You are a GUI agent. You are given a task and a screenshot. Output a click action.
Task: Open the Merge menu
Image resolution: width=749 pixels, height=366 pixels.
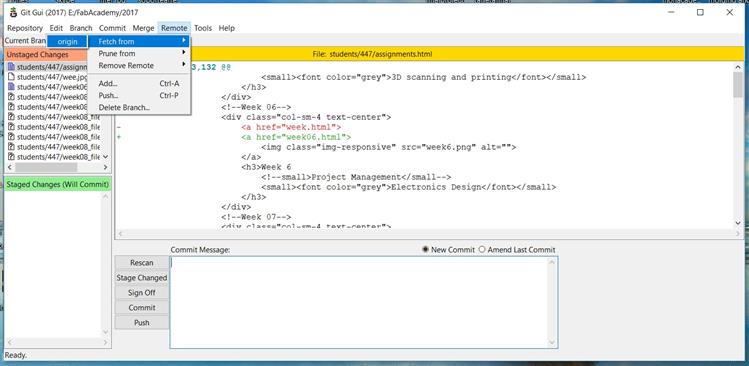coord(143,28)
